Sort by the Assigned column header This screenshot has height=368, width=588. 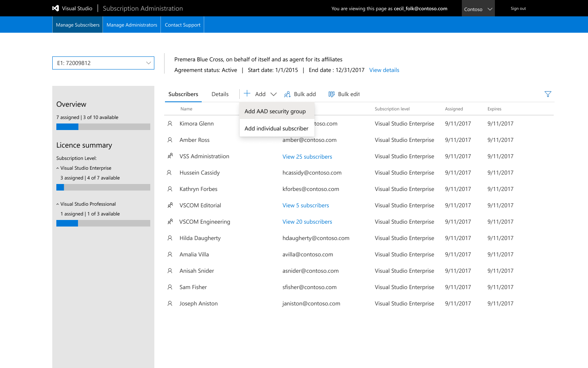454,109
